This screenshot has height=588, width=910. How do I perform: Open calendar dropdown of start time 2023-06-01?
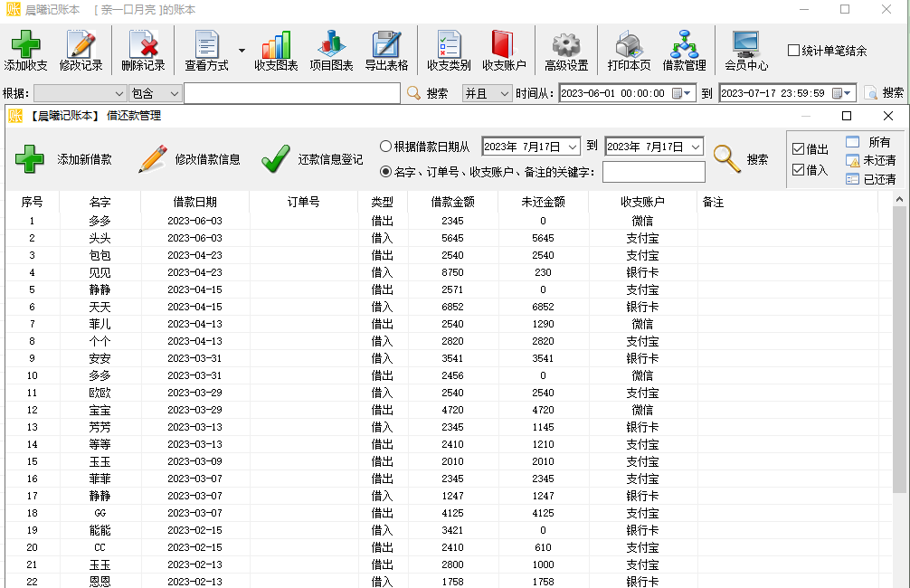coord(681,93)
